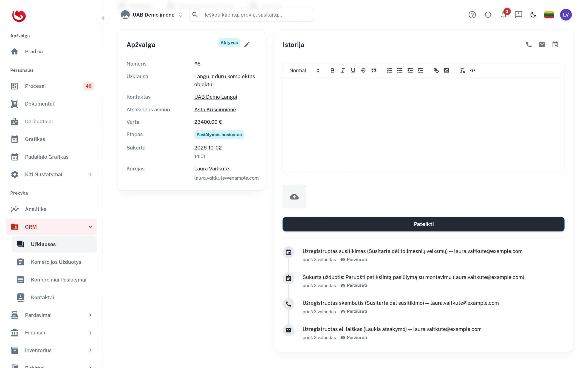Open UAB Demo Langai contact link

click(x=215, y=97)
